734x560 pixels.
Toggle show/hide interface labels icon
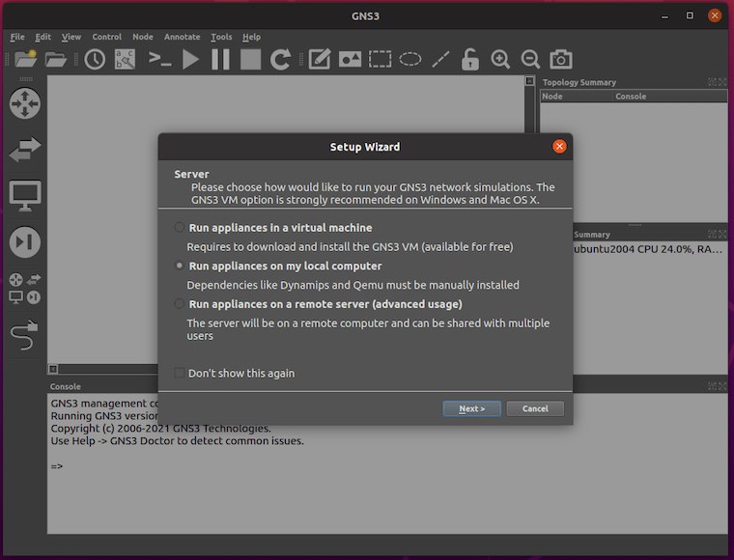tap(125, 60)
